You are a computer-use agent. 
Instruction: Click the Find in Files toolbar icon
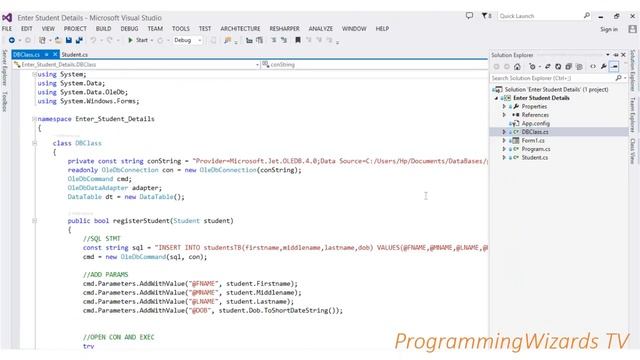228,40
